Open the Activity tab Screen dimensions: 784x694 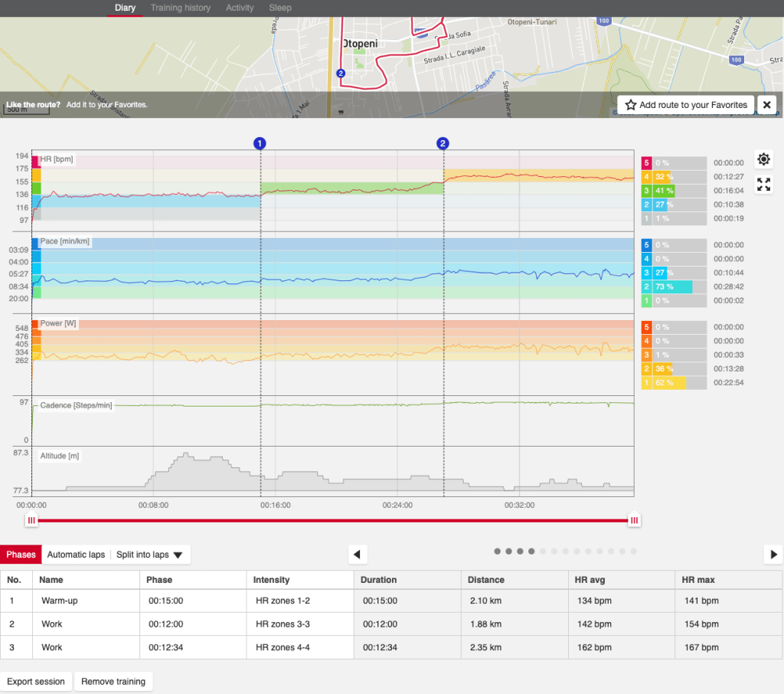point(240,8)
